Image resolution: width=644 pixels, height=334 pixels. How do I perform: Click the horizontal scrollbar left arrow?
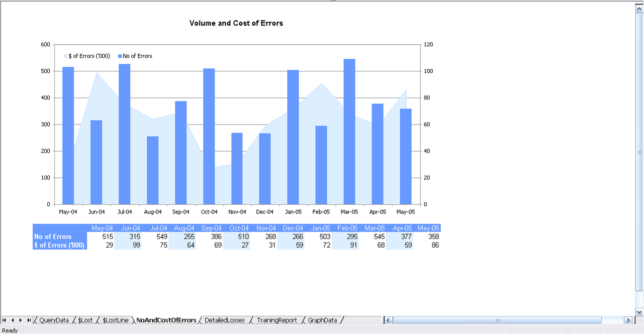[x=388, y=320]
